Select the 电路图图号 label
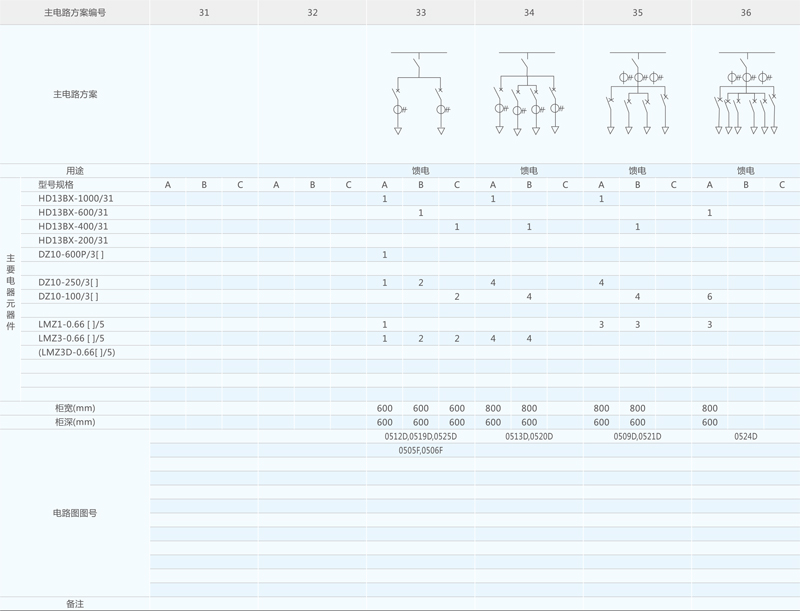Image resolution: width=800 pixels, height=611 pixels. [x=75, y=513]
